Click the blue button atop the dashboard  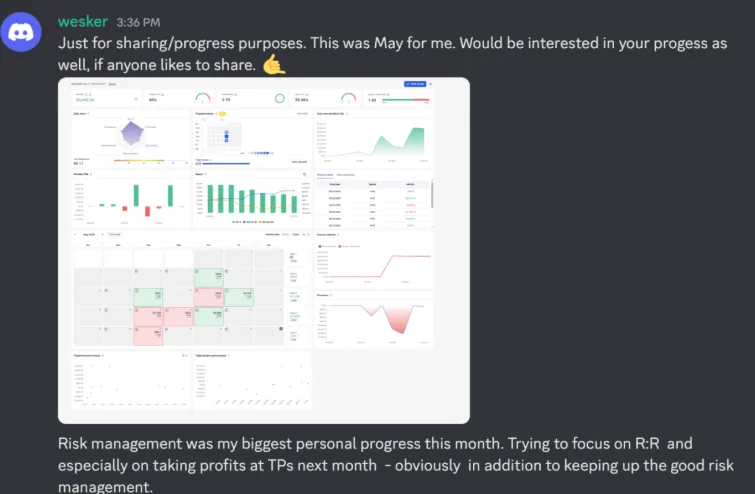415,84
